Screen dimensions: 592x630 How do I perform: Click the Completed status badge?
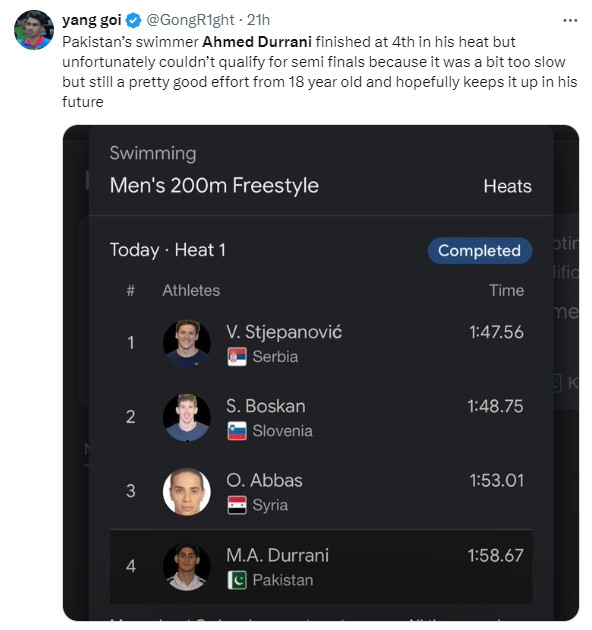click(479, 251)
